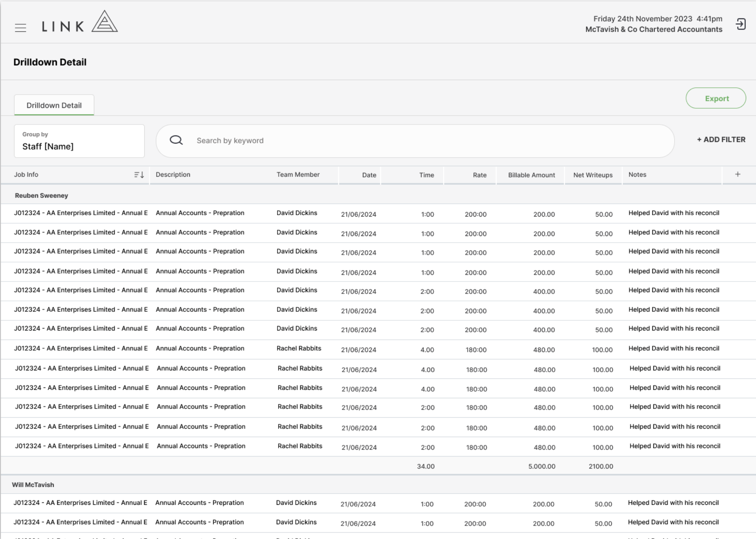Click McTavish & Co Chartered Accountants name
756x539 pixels.
(654, 30)
